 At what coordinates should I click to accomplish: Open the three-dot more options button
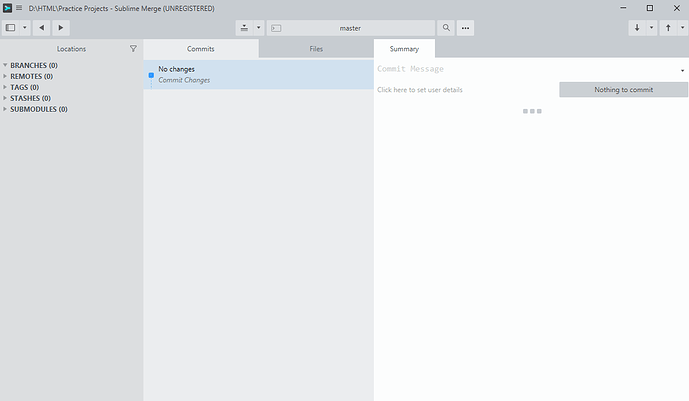tap(466, 28)
